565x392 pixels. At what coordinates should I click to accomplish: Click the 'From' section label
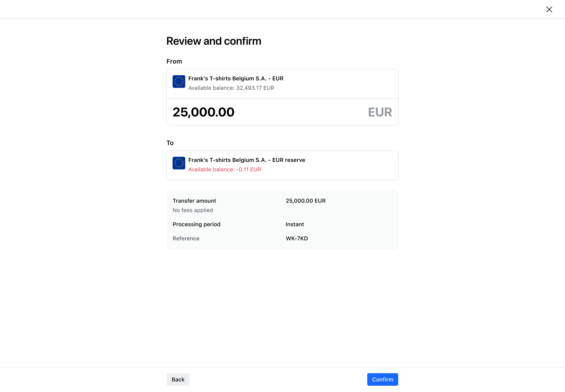click(174, 61)
